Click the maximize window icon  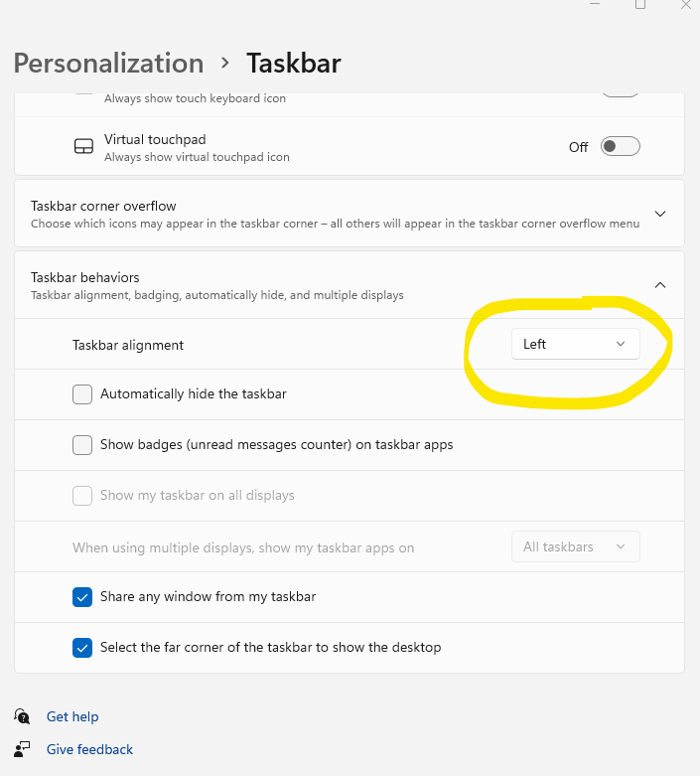tap(640, 4)
